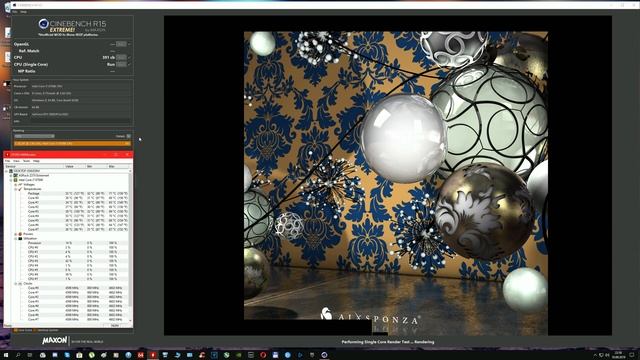Collapse the Clocks node
Viewport: 640px width, 360px height.
(16, 284)
